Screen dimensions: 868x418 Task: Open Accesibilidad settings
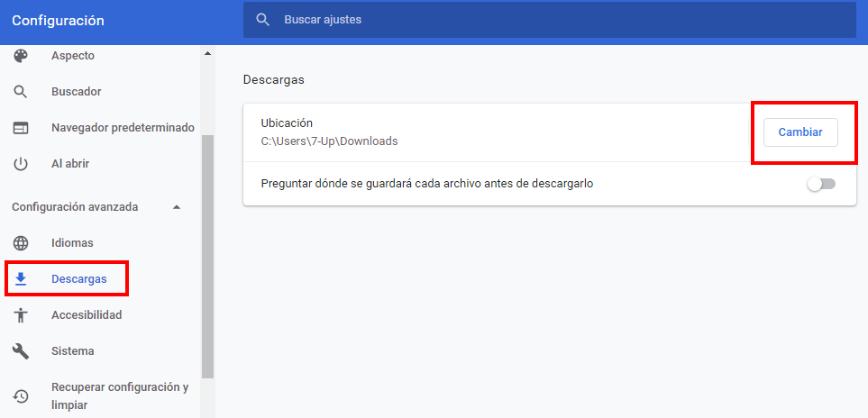[87, 315]
